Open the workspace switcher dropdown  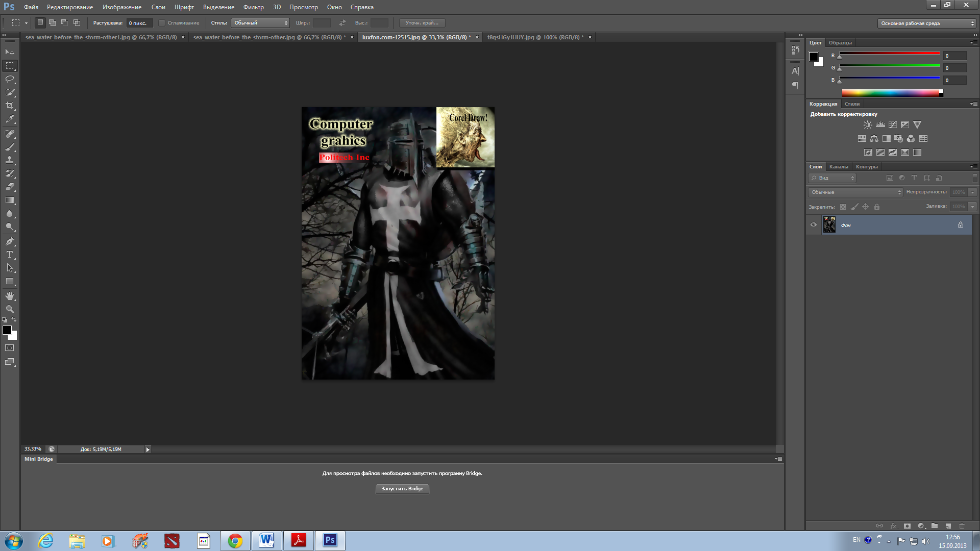tap(927, 23)
